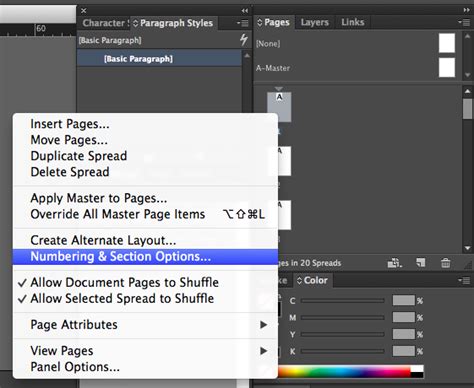Click the Yellow percentage input field
474x388 pixels.
404,334
